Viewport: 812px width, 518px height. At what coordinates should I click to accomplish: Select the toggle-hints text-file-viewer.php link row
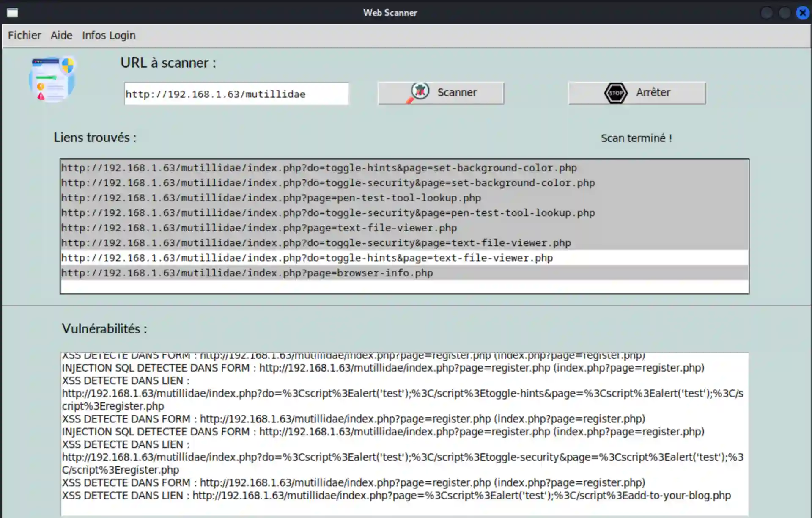click(307, 258)
